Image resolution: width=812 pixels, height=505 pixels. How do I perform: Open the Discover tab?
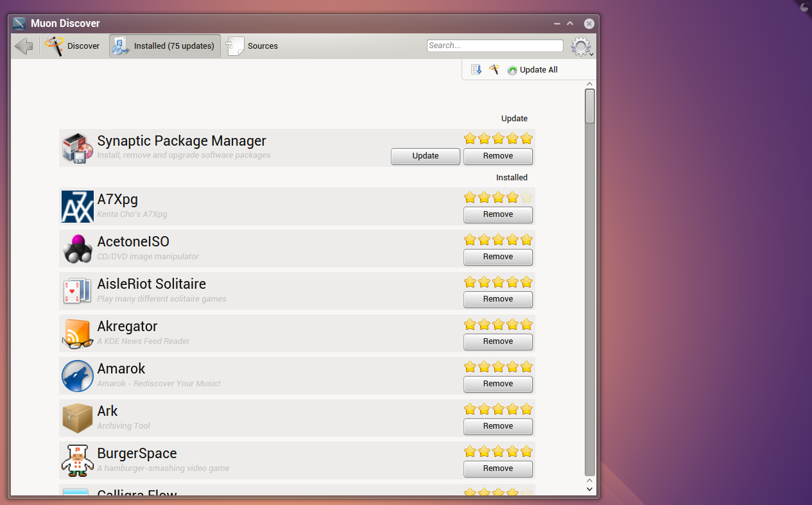[73, 46]
